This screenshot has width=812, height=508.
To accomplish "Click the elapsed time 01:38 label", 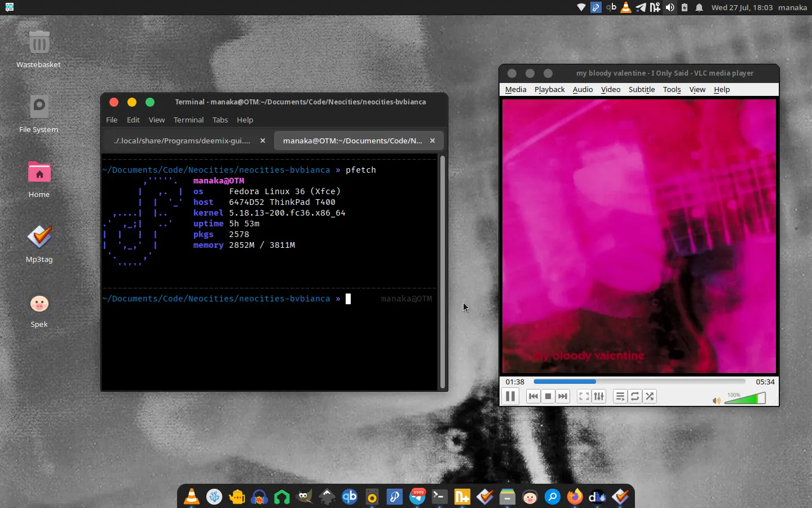I will pos(515,382).
